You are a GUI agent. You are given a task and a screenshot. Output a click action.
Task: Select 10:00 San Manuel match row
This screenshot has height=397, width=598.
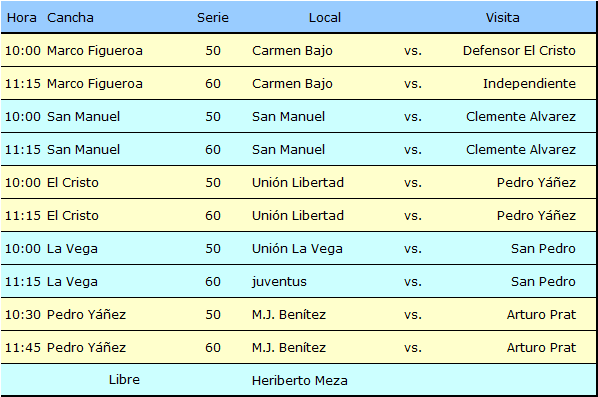coord(298,116)
